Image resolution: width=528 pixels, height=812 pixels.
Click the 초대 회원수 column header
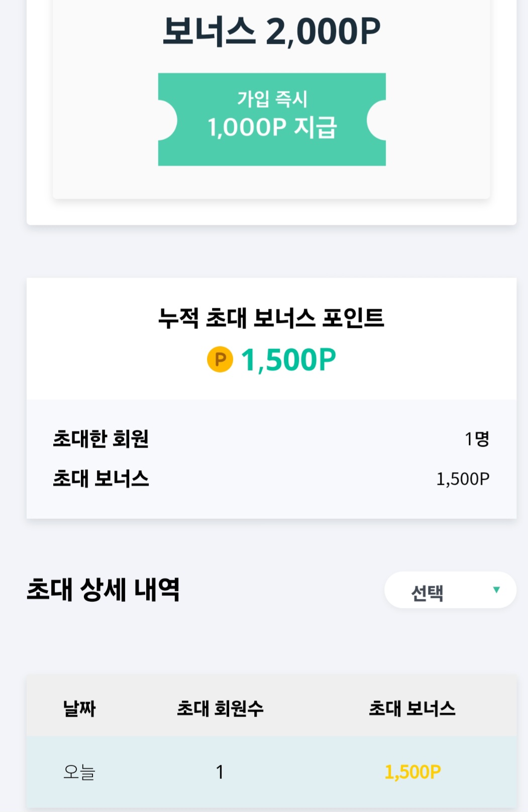tap(220, 708)
